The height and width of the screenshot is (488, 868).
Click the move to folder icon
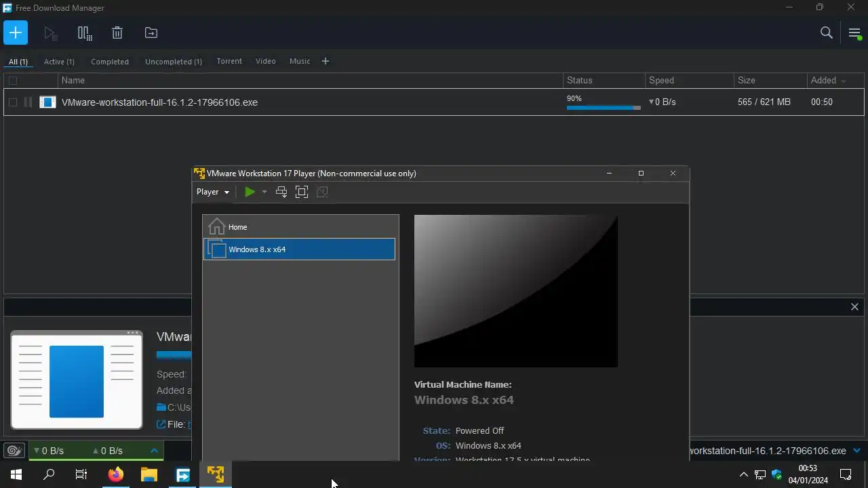click(x=151, y=33)
